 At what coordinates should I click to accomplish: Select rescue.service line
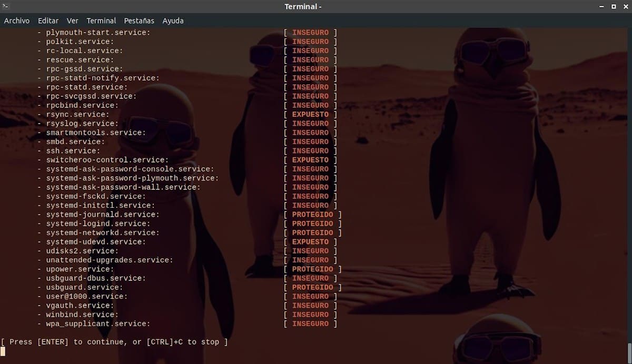pos(187,60)
